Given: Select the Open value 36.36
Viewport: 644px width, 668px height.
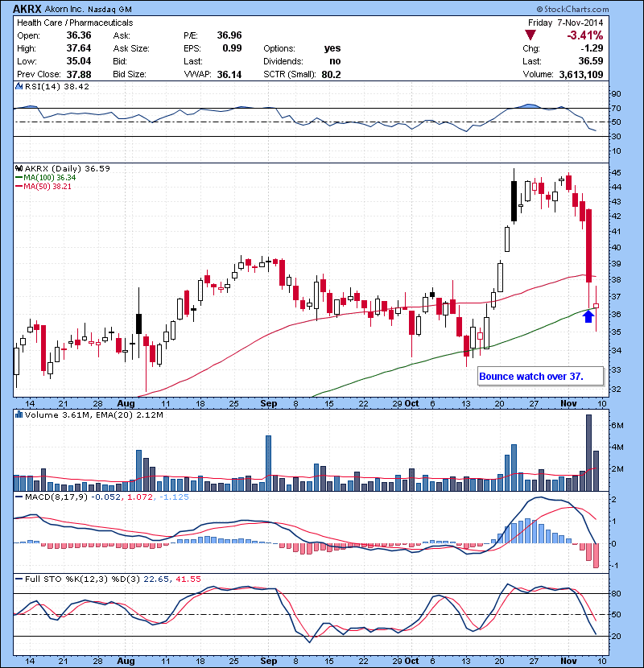Looking at the screenshot, I should pos(79,35).
